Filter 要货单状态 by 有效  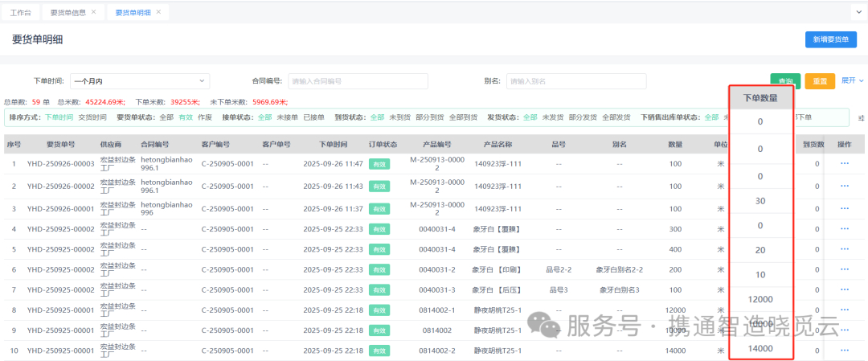click(187, 117)
